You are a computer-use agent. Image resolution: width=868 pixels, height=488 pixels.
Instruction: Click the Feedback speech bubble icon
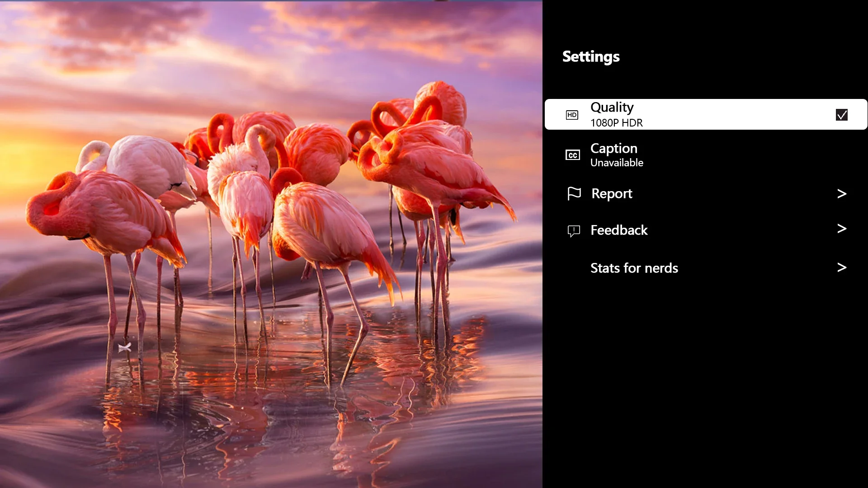coord(573,231)
